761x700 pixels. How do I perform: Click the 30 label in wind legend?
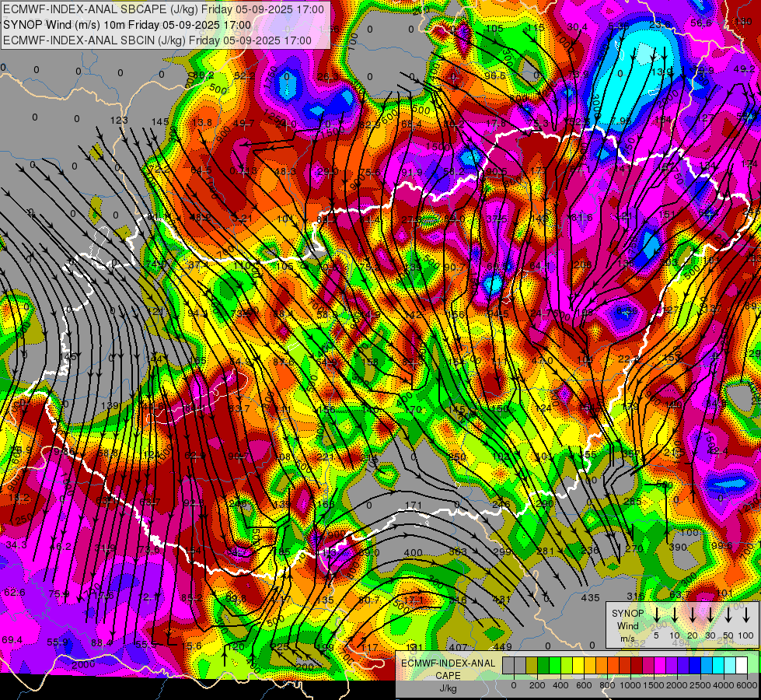[710, 635]
